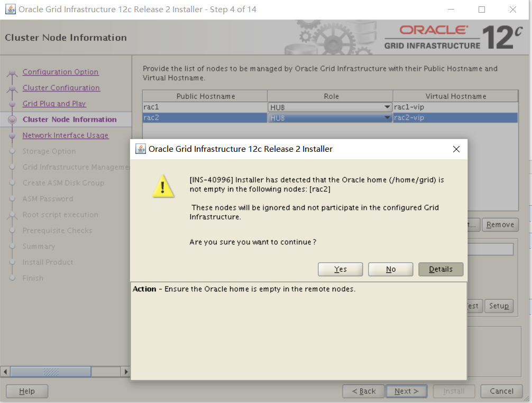The width and height of the screenshot is (532, 403).
Task: Click the greyed-out Install button
Action: tap(454, 391)
